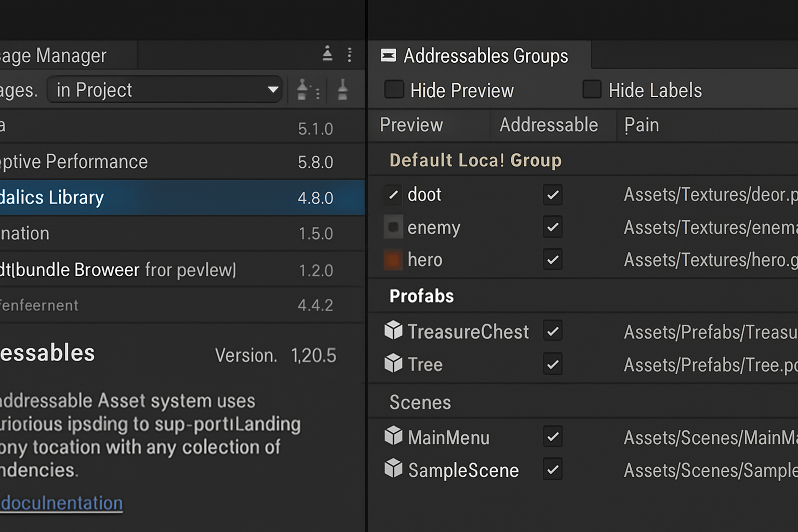The image size is (798, 532).
Task: Select the SampleScene asset name
Action: tap(463, 470)
